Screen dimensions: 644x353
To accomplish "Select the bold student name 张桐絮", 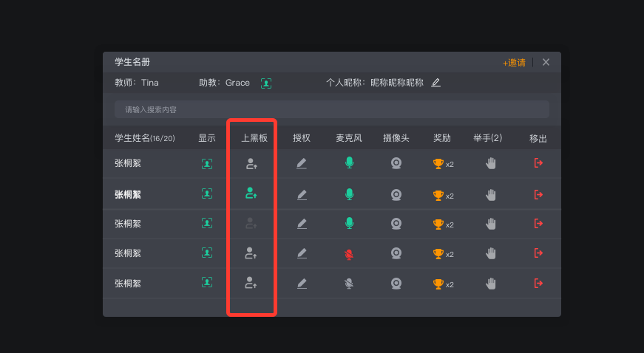I will 128,194.
